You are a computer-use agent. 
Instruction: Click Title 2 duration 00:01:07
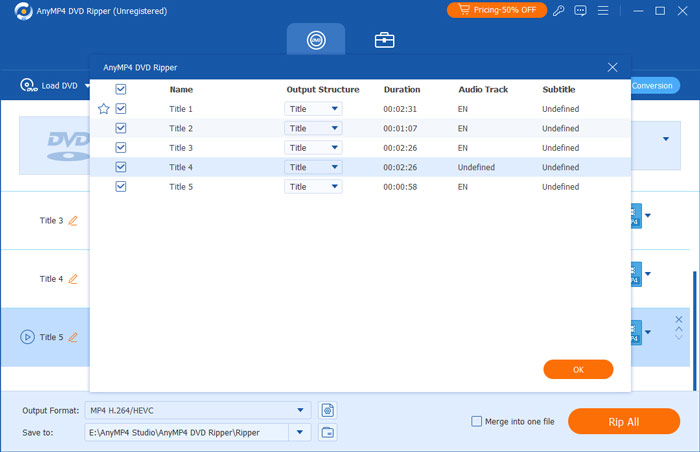click(x=400, y=128)
